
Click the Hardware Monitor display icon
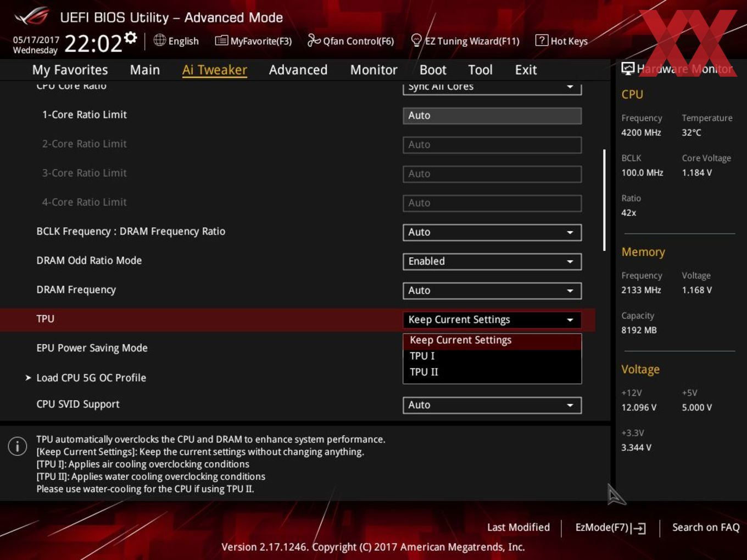[628, 69]
